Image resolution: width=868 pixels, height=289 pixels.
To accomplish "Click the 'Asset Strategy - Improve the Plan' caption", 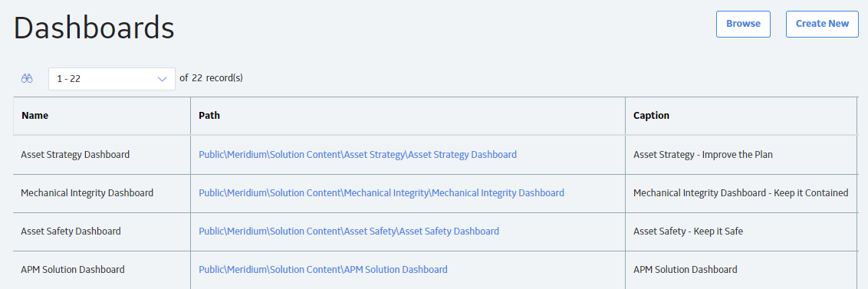I will coord(703,155).
